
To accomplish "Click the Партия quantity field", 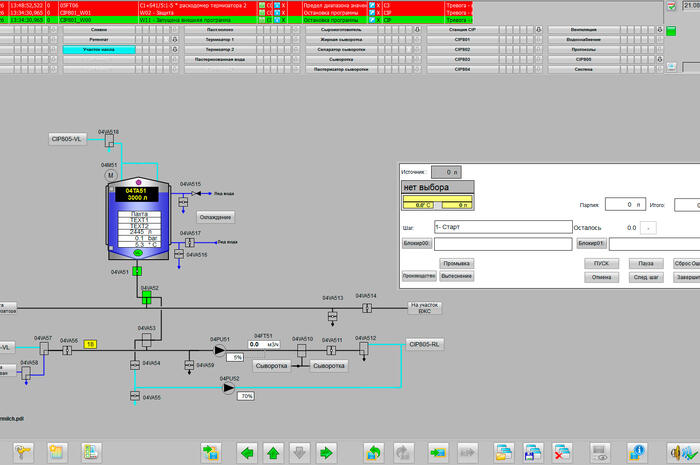I will [x=625, y=204].
